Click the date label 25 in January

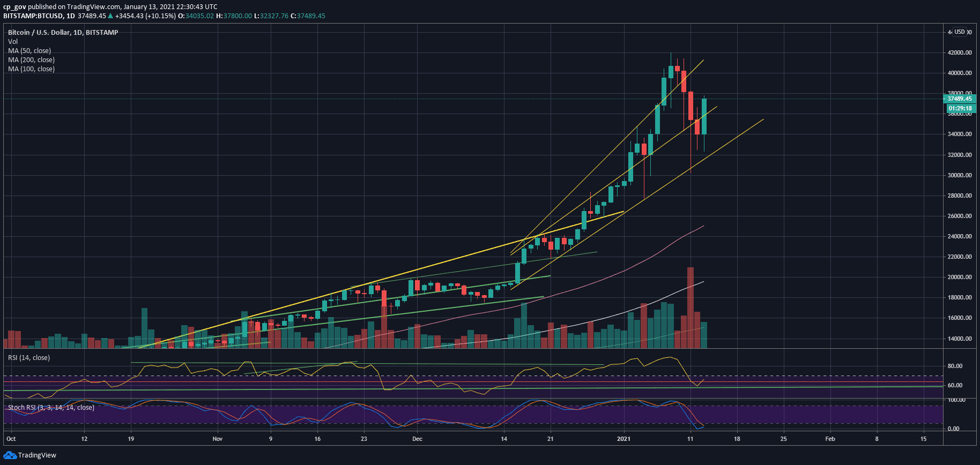point(783,439)
